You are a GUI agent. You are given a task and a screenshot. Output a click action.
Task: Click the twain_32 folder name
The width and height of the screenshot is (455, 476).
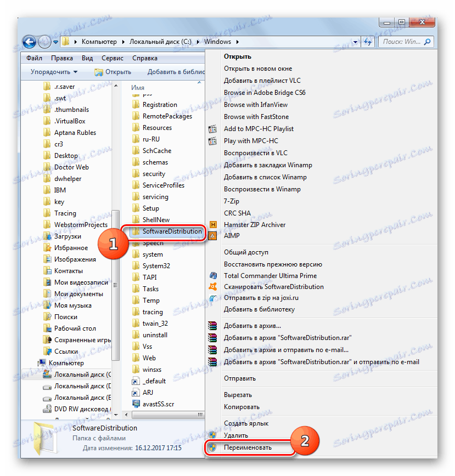pyautogui.click(x=155, y=324)
